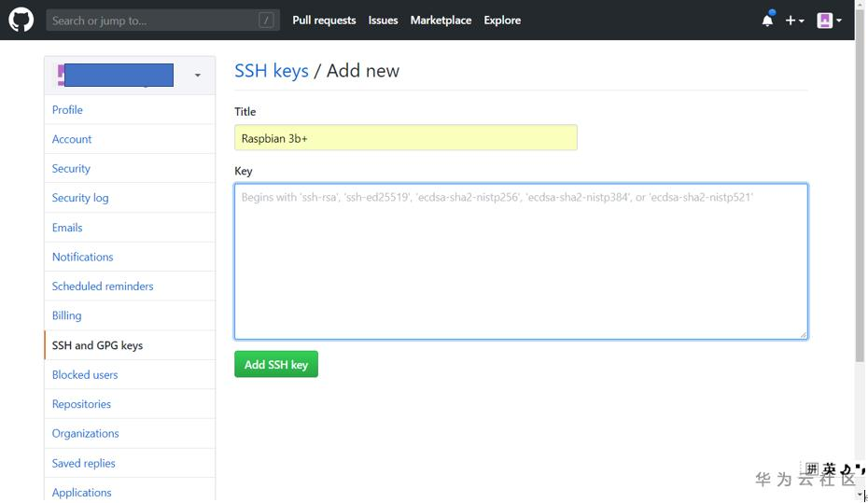Viewport: 868px width, 503px height.
Task: Open the user avatar menu
Action: click(x=829, y=20)
